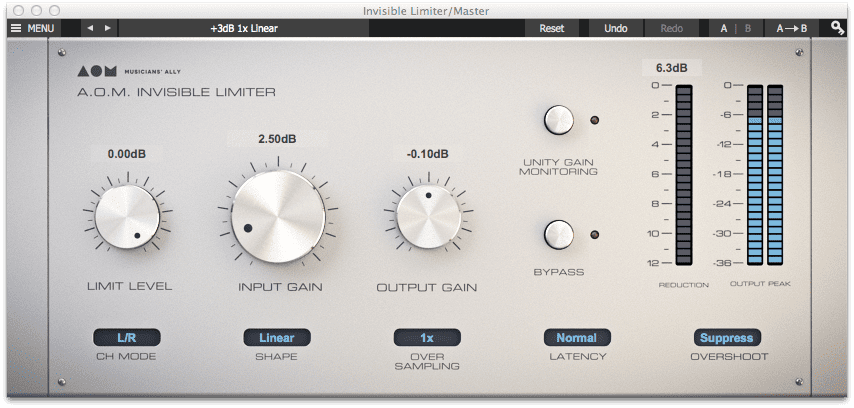
Task: Click the Unity Gain Monitoring LED indicator
Action: [595, 120]
